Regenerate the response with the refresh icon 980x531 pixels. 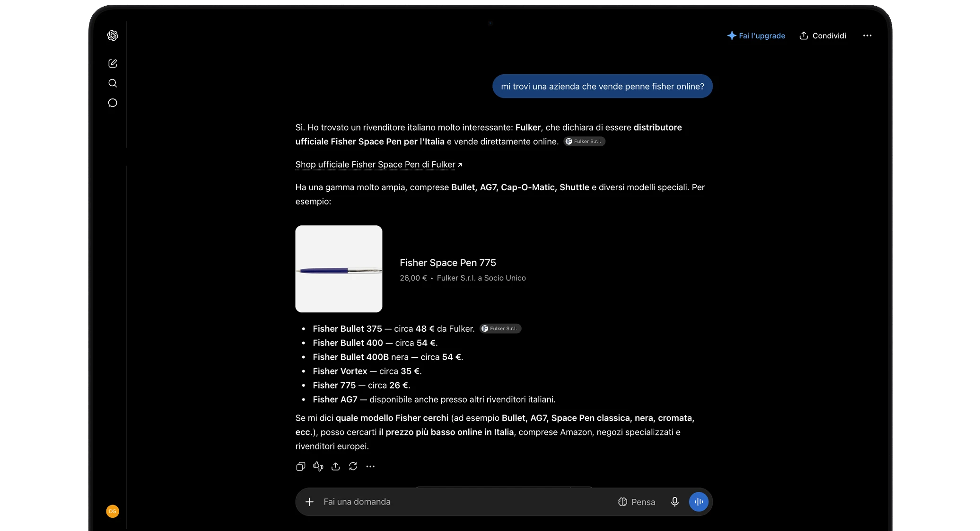tap(353, 467)
